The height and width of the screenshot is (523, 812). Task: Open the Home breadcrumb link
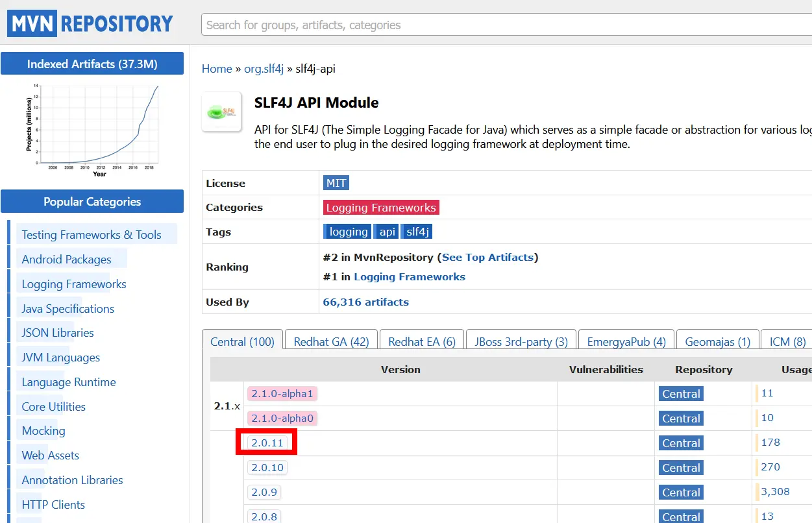coord(217,69)
